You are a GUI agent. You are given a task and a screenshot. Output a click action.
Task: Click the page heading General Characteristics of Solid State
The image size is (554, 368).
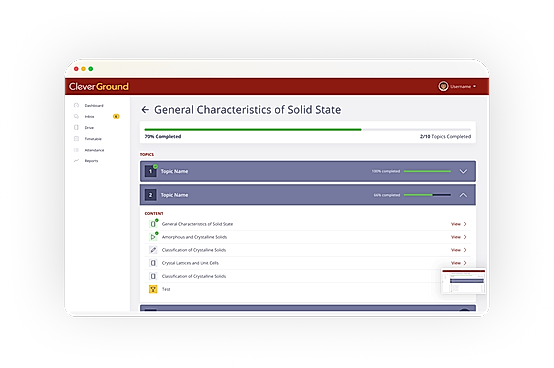(248, 110)
